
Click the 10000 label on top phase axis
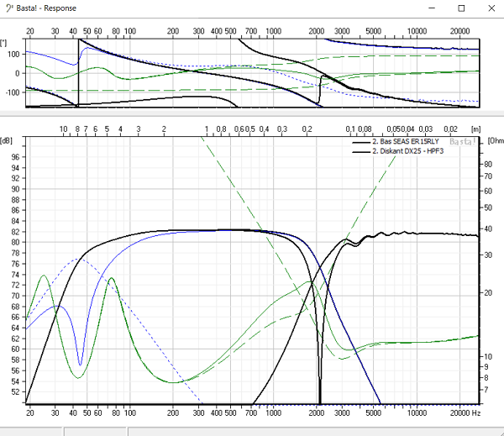(417, 31)
